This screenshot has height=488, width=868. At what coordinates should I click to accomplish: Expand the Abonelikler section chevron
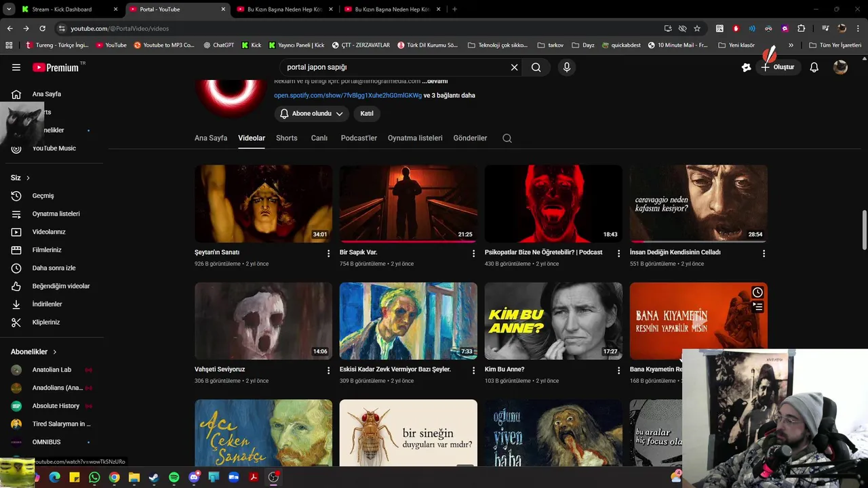click(x=55, y=352)
